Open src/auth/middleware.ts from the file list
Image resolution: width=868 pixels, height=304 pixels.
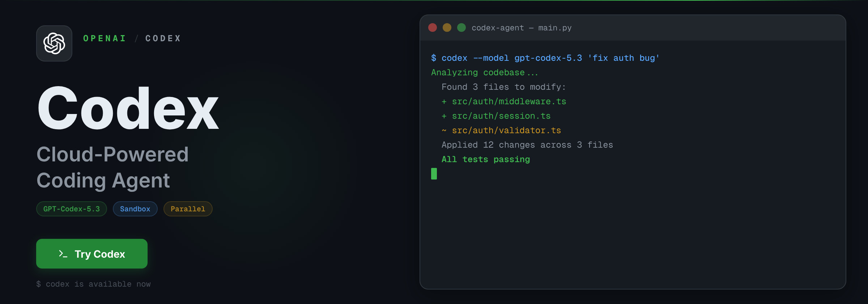[509, 101]
